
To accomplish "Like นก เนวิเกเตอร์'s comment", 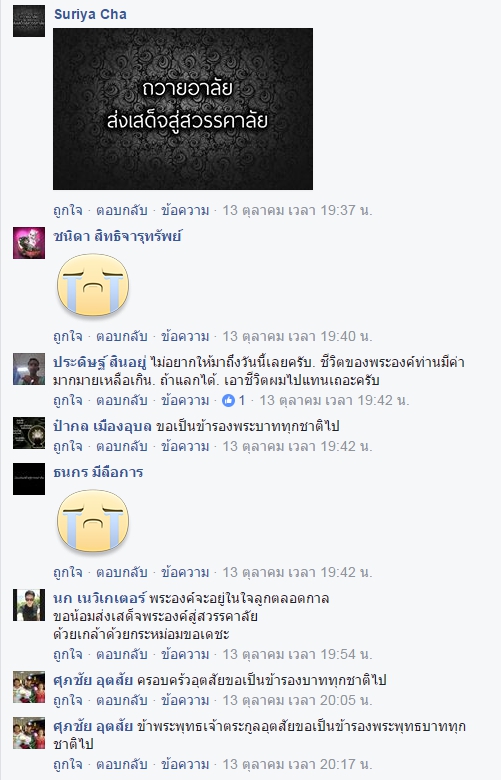I will pyautogui.click(x=68, y=654).
